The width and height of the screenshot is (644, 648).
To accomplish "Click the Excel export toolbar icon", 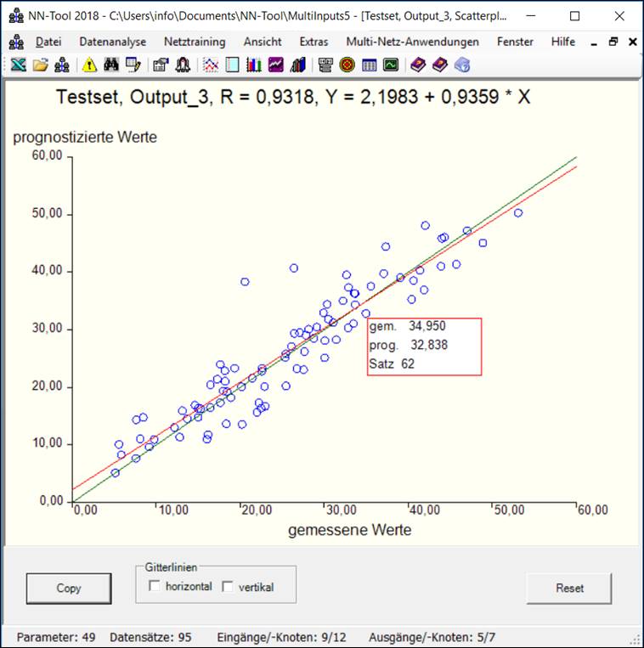I will [x=17, y=65].
